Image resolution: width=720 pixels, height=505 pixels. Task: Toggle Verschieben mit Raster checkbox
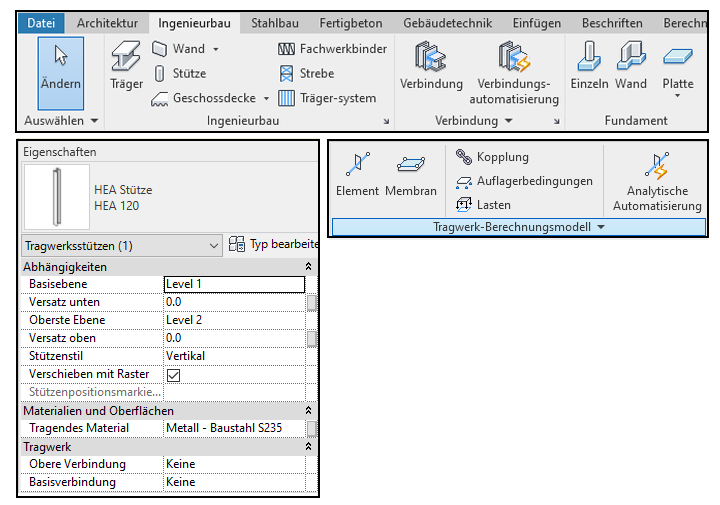coord(174,375)
